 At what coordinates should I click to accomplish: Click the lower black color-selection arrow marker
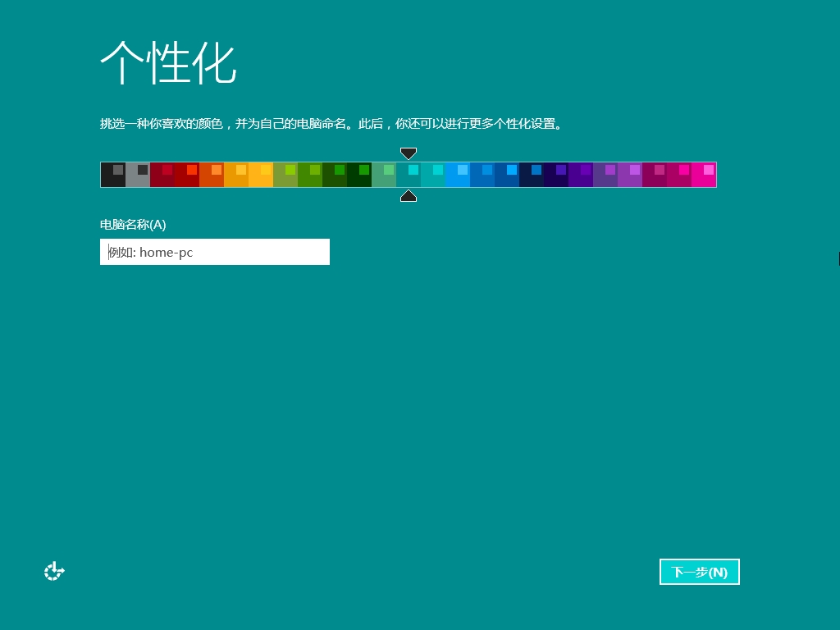pyautogui.click(x=409, y=196)
